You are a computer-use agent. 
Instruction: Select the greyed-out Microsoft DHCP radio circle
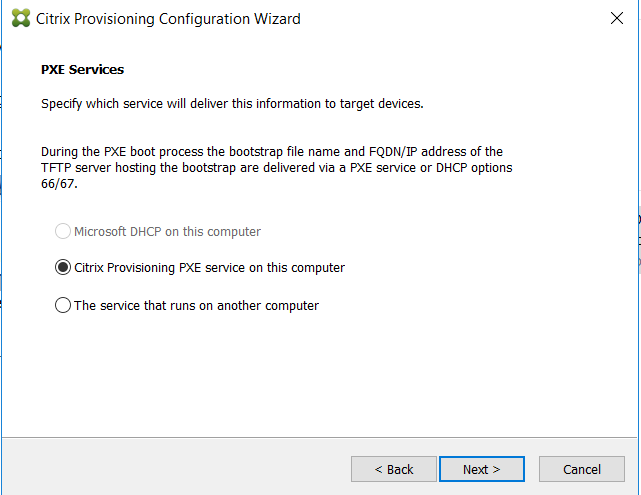point(63,231)
